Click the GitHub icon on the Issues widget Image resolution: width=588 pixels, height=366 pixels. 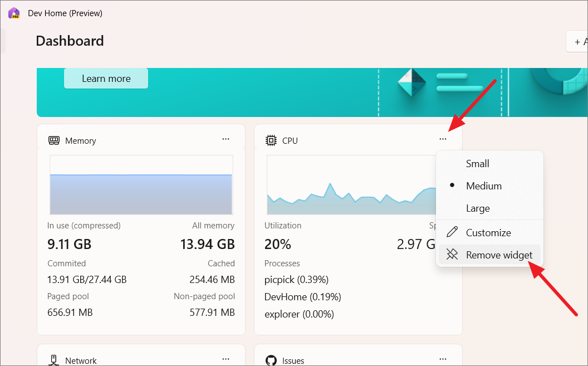[271, 360]
